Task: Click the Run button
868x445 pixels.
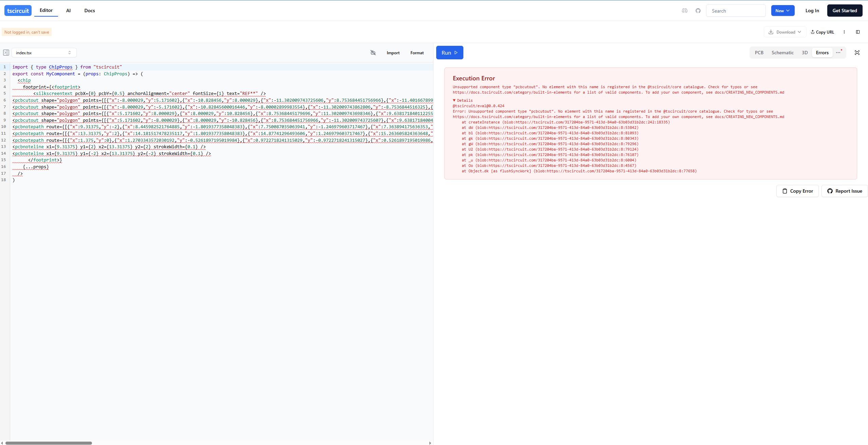Action: pos(449,53)
